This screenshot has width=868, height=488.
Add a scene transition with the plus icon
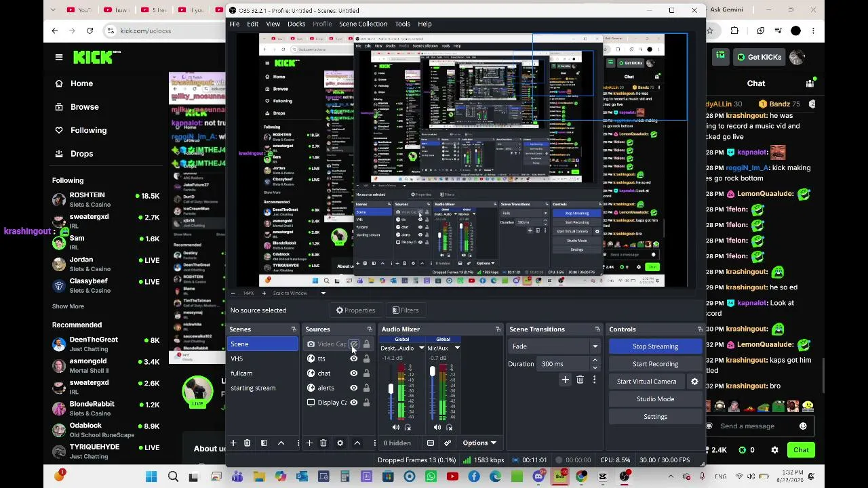tap(566, 380)
